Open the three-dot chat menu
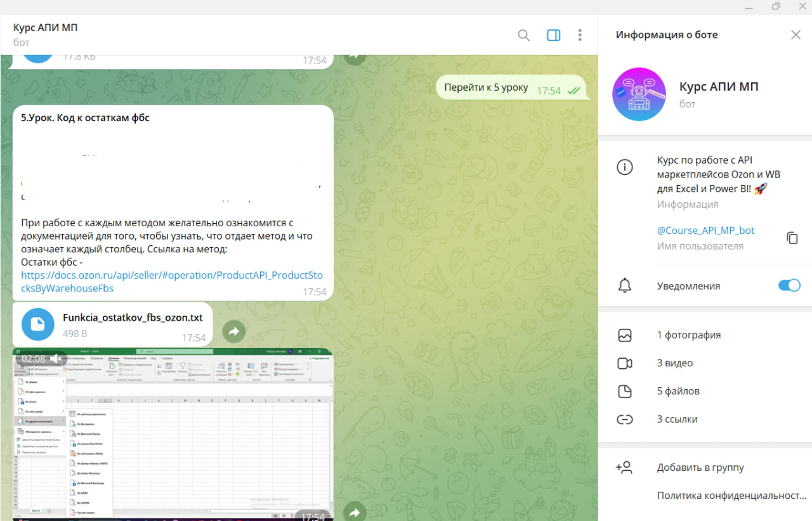Viewport: 812px width, 521px height. [580, 35]
